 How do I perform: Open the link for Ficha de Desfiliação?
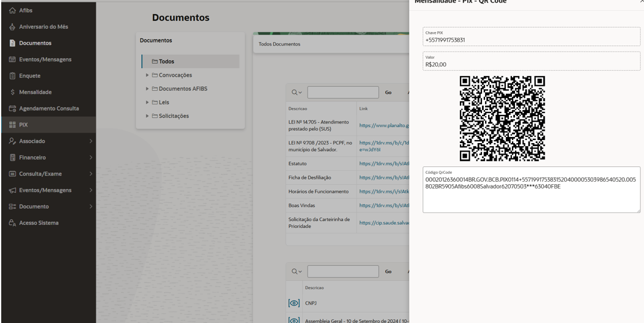(384, 177)
